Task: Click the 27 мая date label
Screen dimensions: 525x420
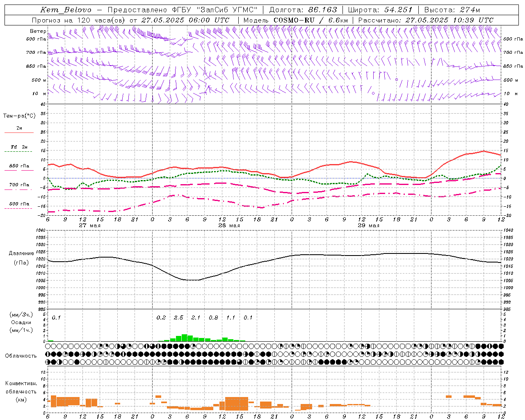Action: click(x=89, y=226)
